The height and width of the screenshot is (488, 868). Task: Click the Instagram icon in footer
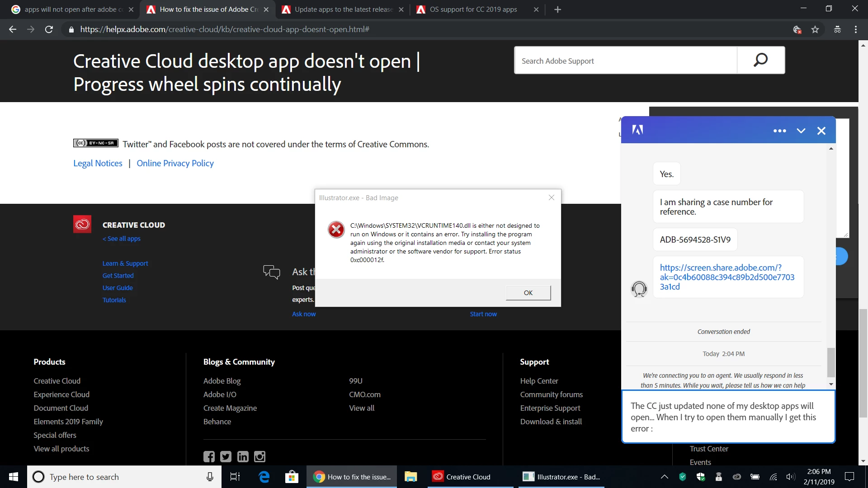(x=260, y=456)
